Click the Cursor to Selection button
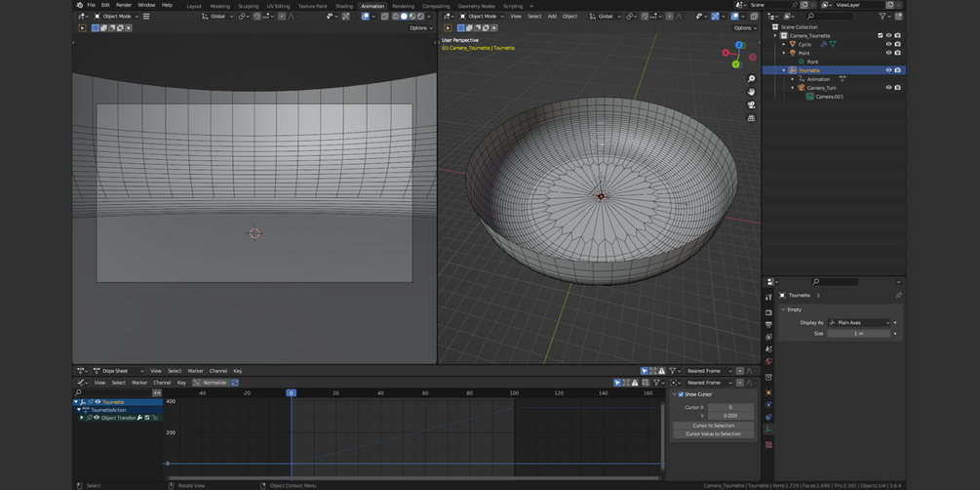 coord(713,426)
